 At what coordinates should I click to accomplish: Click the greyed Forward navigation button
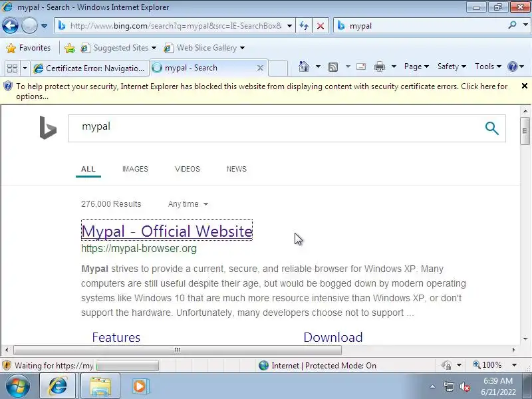pyautogui.click(x=29, y=25)
